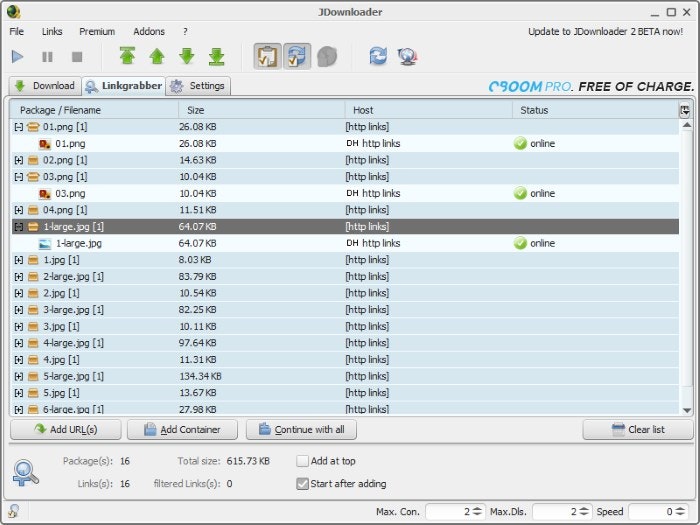The width and height of the screenshot is (700, 525).
Task: Move selected package down one
Action: [187, 56]
